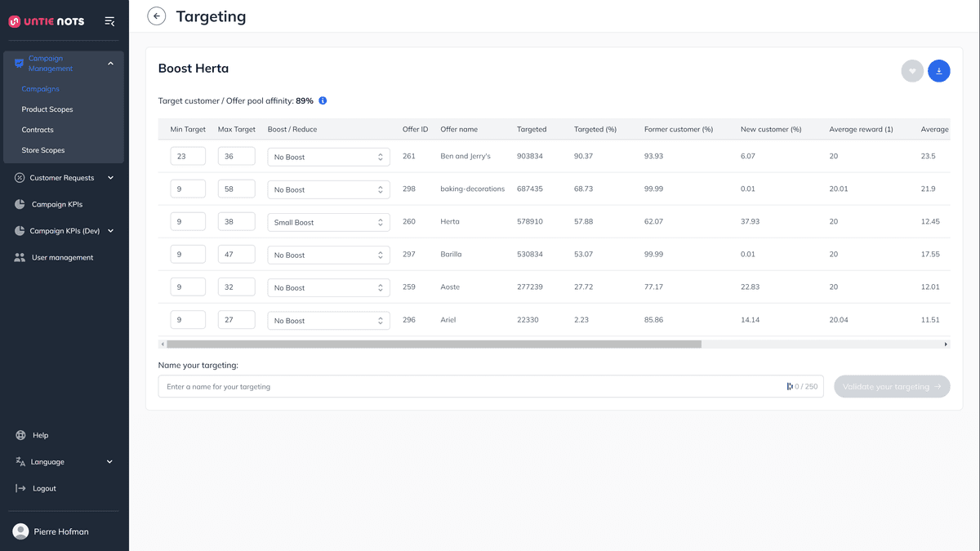Screen dimensions: 980x551
Task: Log out using the Logout link
Action: [x=44, y=488]
